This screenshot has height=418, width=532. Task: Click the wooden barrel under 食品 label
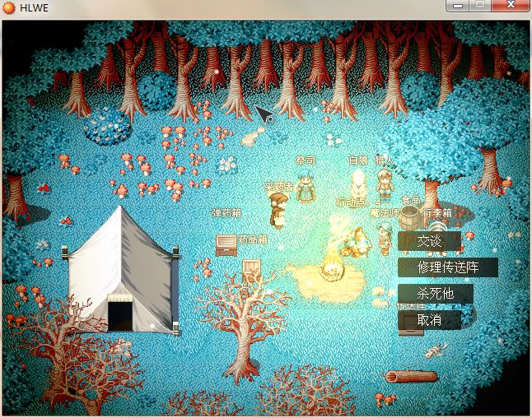click(410, 218)
